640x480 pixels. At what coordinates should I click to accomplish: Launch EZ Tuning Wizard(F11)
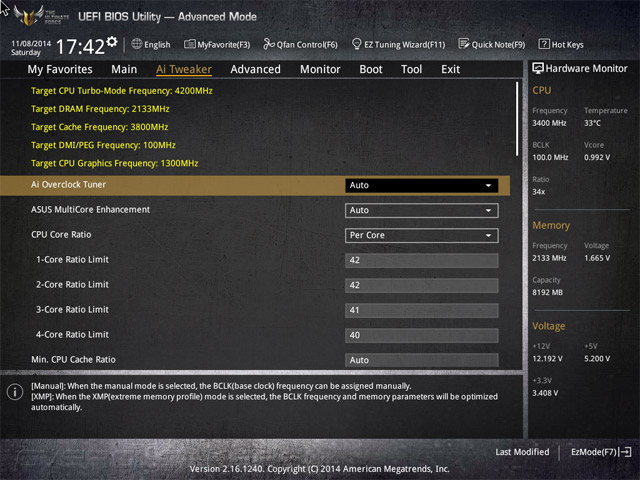pos(398,44)
